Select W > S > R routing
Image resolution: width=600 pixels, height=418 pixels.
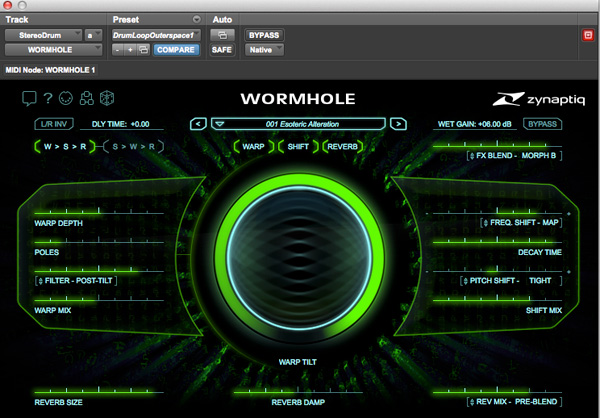(x=65, y=147)
